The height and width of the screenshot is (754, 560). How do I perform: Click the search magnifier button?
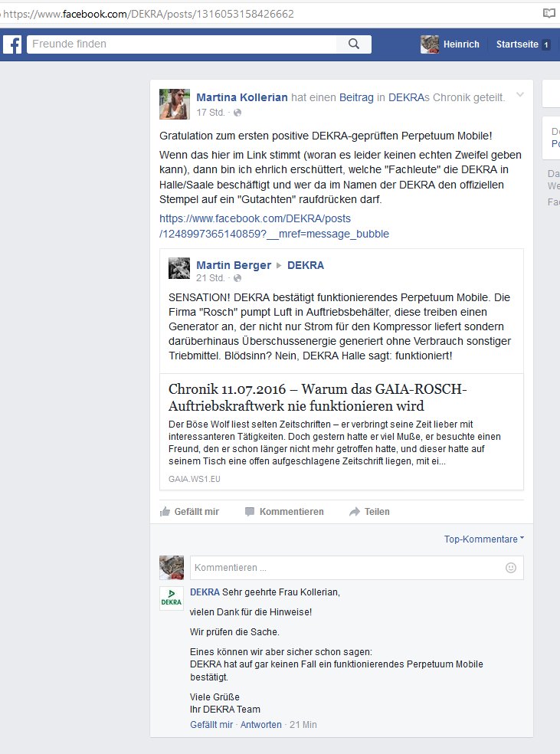click(354, 44)
